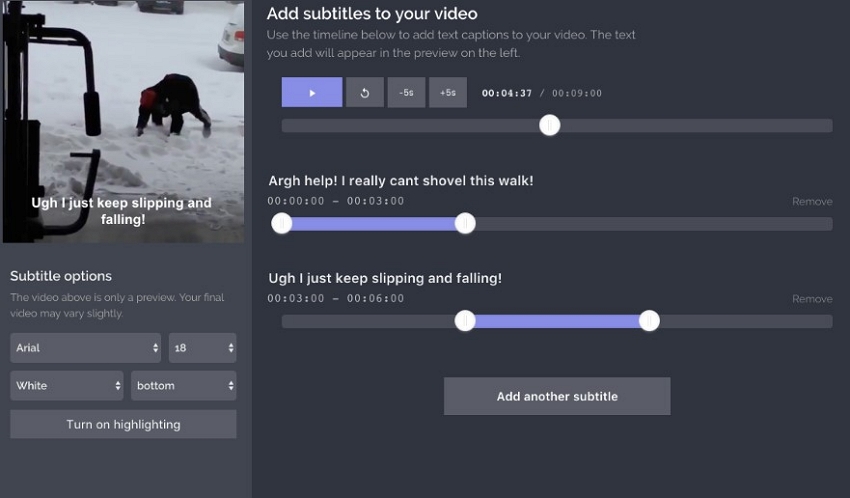Screen dimensions: 850x498
Task: Open the White color dropdown
Action: tap(67, 386)
